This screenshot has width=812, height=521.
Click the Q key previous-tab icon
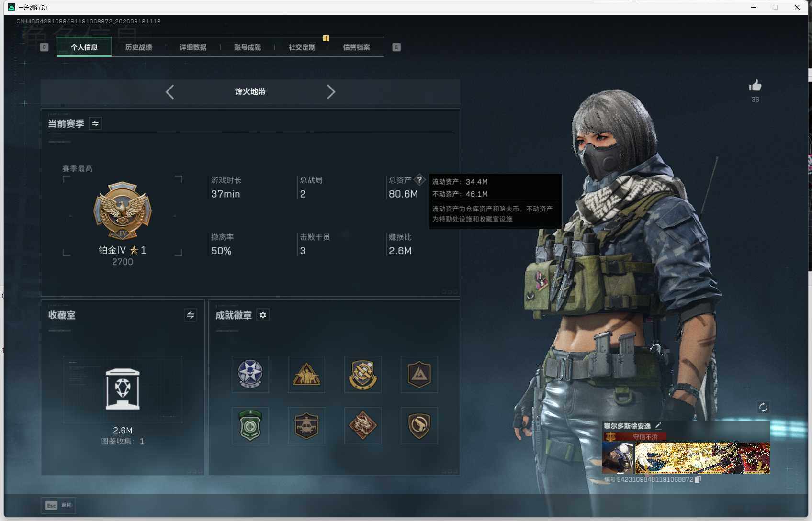click(45, 47)
